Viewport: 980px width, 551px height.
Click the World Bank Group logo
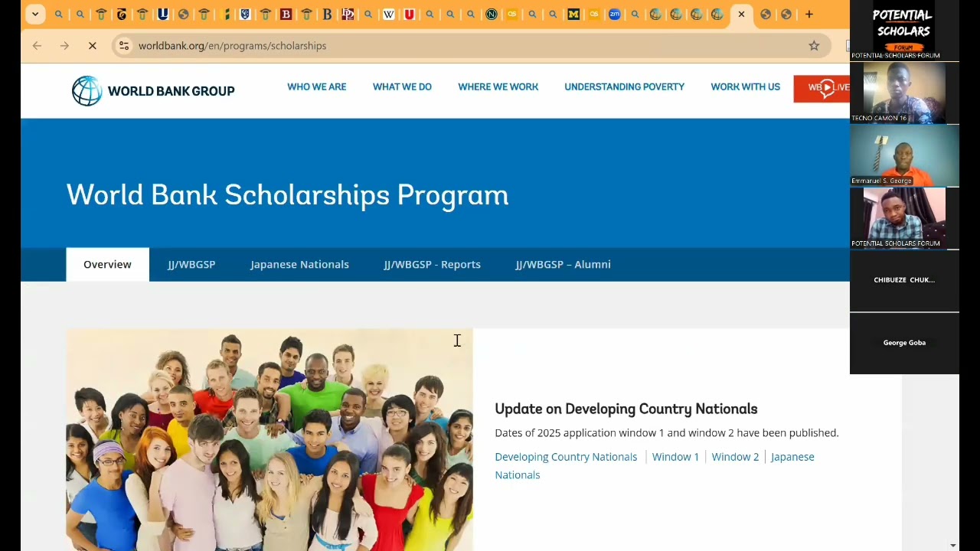click(153, 91)
